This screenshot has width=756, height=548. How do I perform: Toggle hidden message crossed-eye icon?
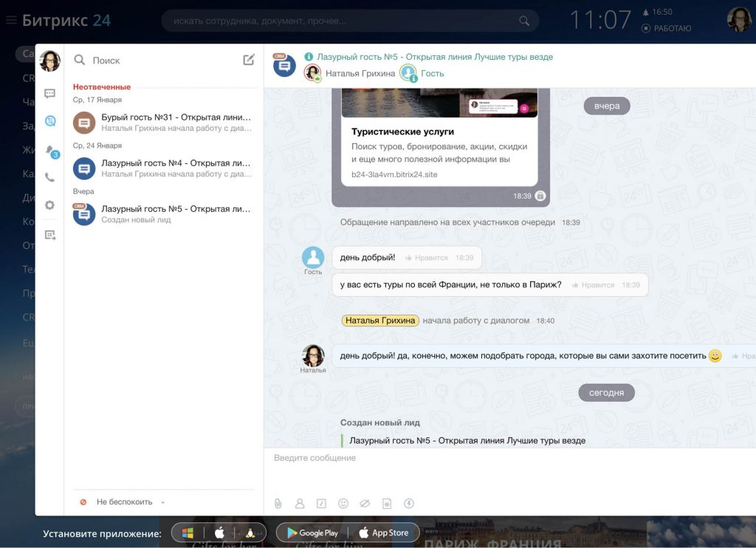[x=365, y=504]
